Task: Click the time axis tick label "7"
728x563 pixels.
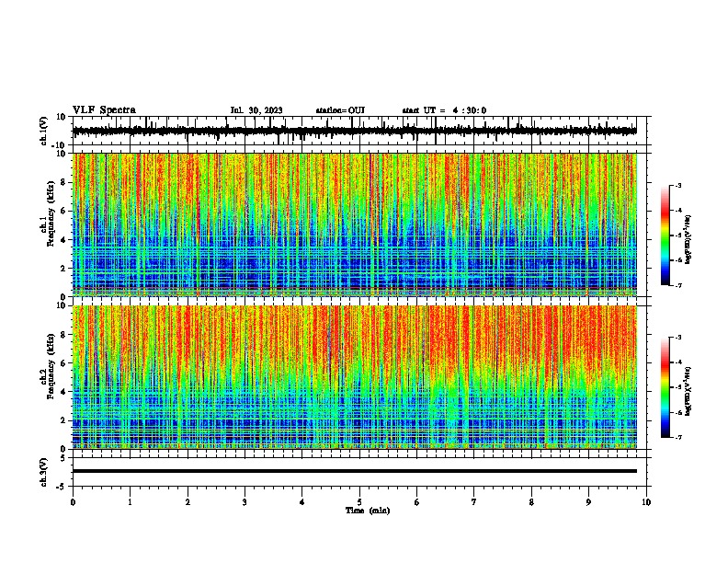Action: tap(474, 502)
